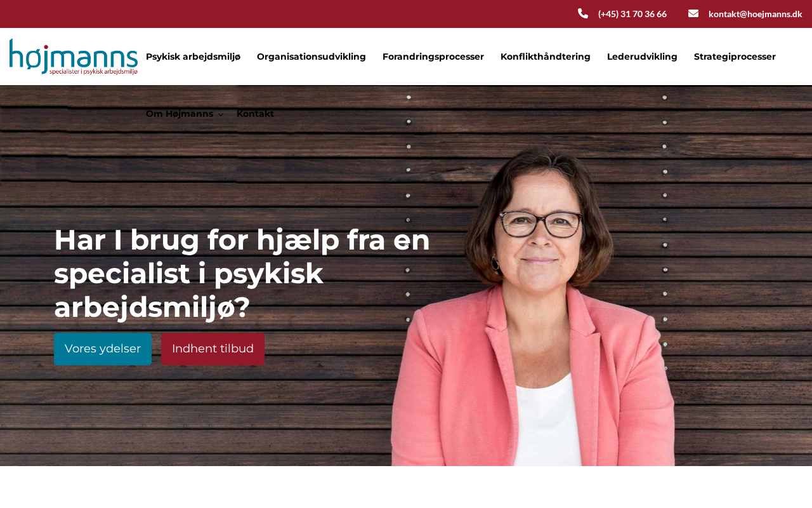This screenshot has width=812, height=508.
Task: Click the envelope email icon
Action: [693, 13]
